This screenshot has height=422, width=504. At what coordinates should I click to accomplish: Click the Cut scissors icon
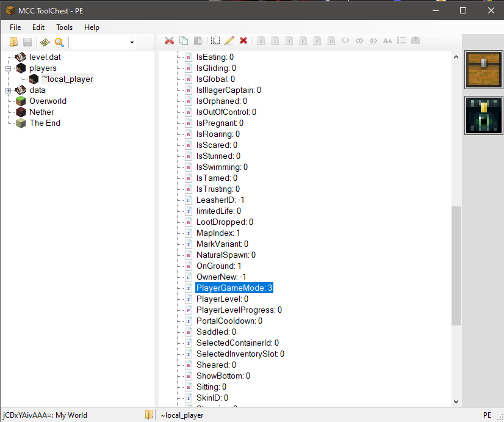click(x=170, y=41)
